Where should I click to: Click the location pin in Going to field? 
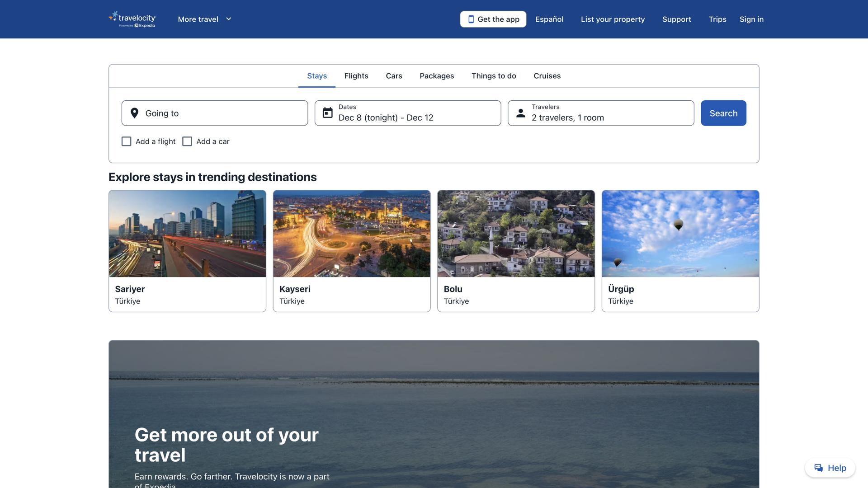click(134, 113)
